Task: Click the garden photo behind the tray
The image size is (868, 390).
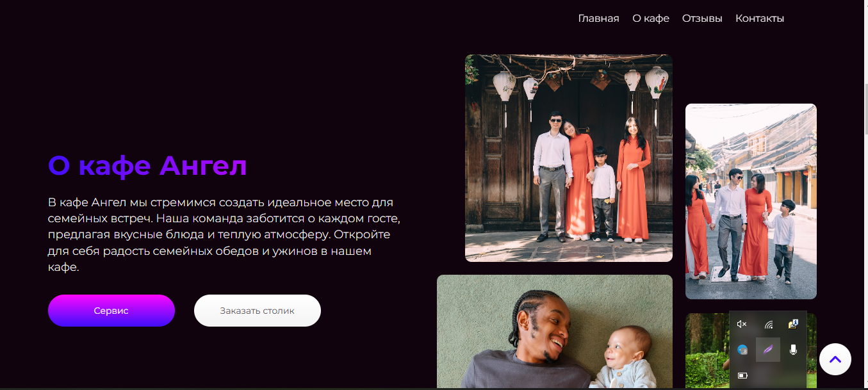Action: click(x=707, y=351)
